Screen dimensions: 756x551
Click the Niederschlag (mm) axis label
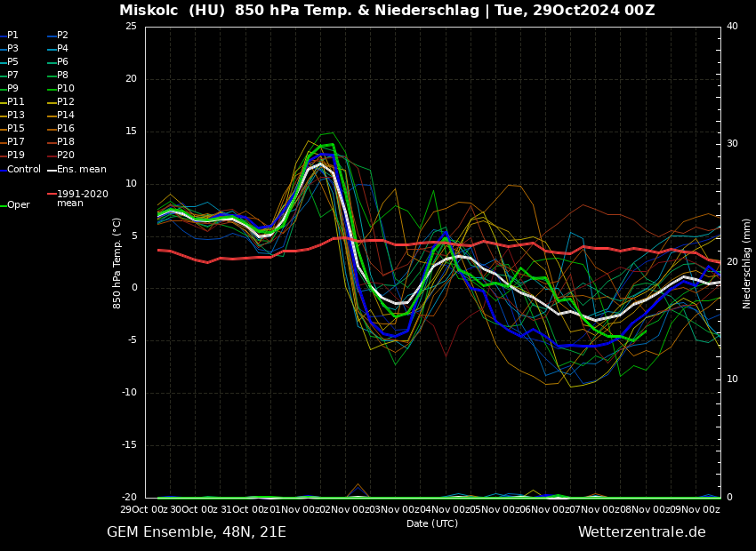[x=747, y=263]
